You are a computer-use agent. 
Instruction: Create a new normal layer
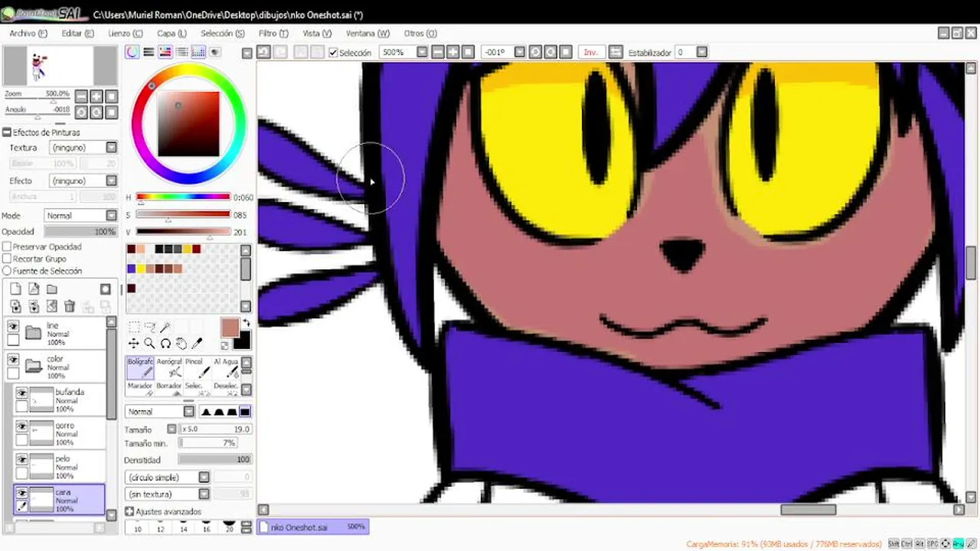(15, 289)
